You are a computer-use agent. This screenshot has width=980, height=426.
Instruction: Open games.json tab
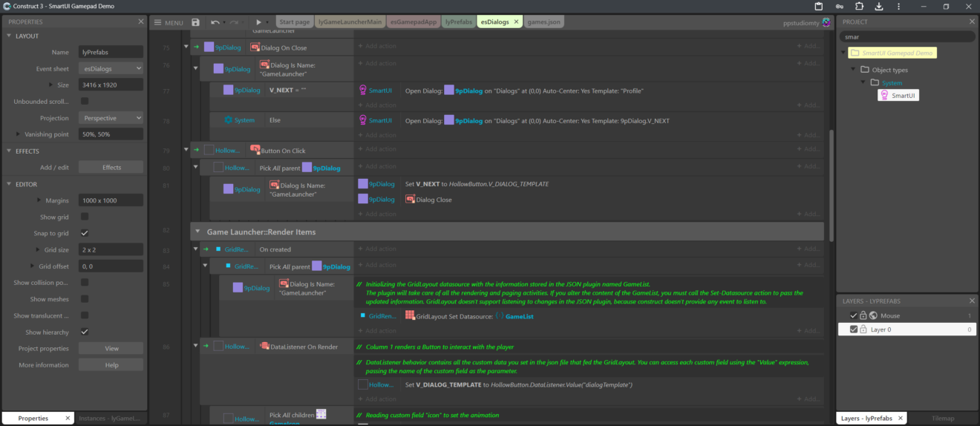pyautogui.click(x=544, y=22)
